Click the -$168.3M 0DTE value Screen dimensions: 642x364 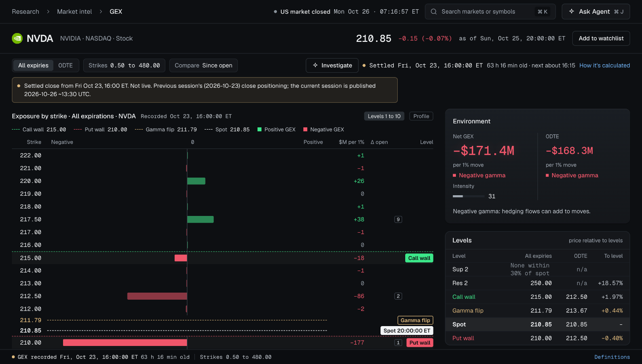click(x=569, y=151)
